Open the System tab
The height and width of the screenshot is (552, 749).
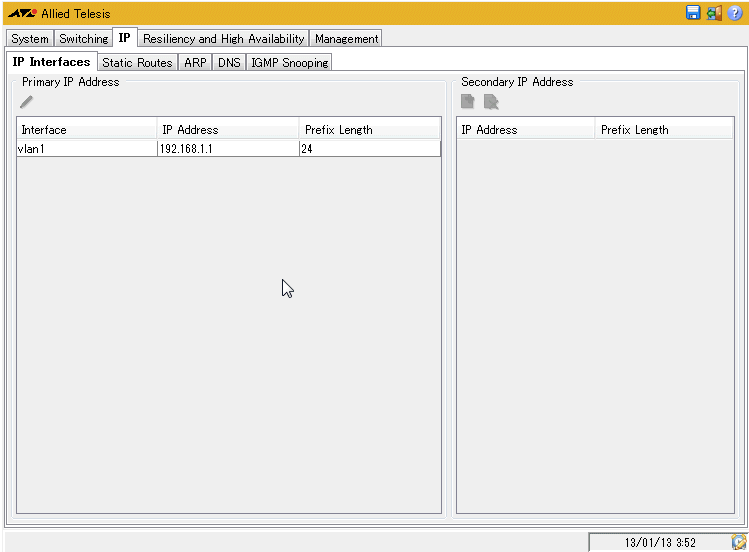(x=30, y=39)
